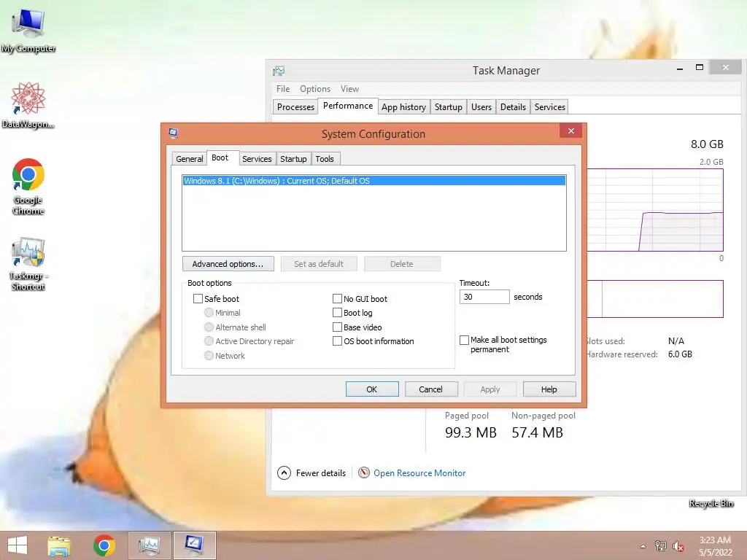Confirm with the OK button
Screen dimensions: 747x560
click(372, 389)
